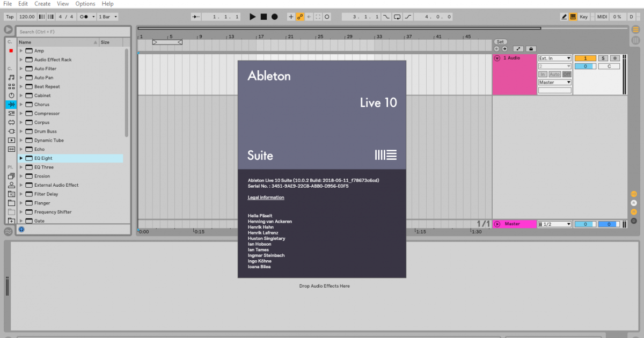The width and height of the screenshot is (644, 338).
Task: Arm 1 Audio track for recording
Action: (x=615, y=58)
